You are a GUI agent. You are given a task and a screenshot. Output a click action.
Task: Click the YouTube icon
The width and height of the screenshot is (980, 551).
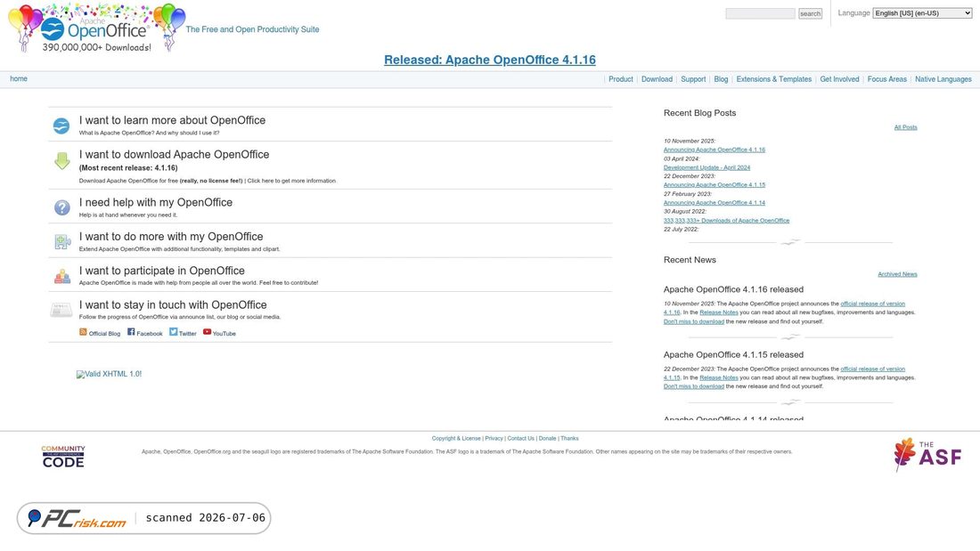pyautogui.click(x=207, y=332)
